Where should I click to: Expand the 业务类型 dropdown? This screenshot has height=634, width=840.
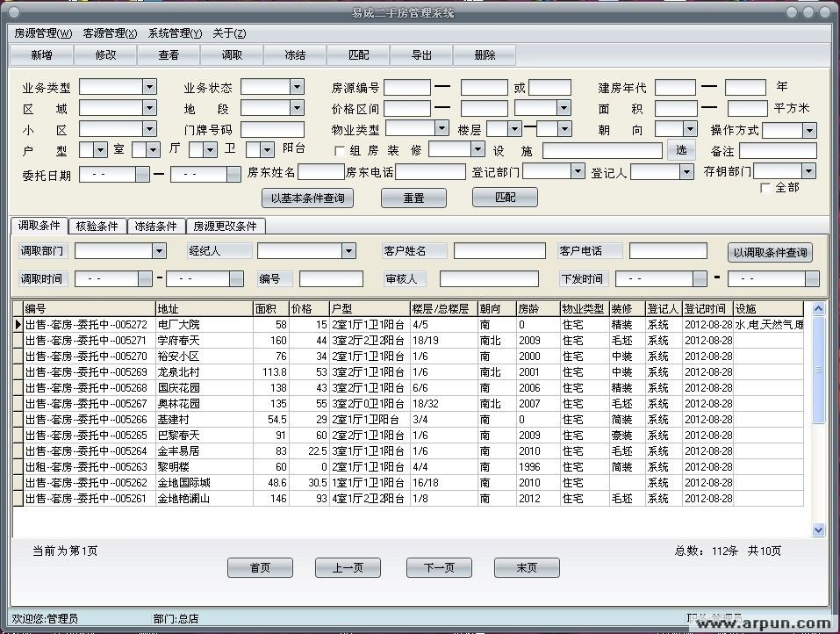click(149, 87)
